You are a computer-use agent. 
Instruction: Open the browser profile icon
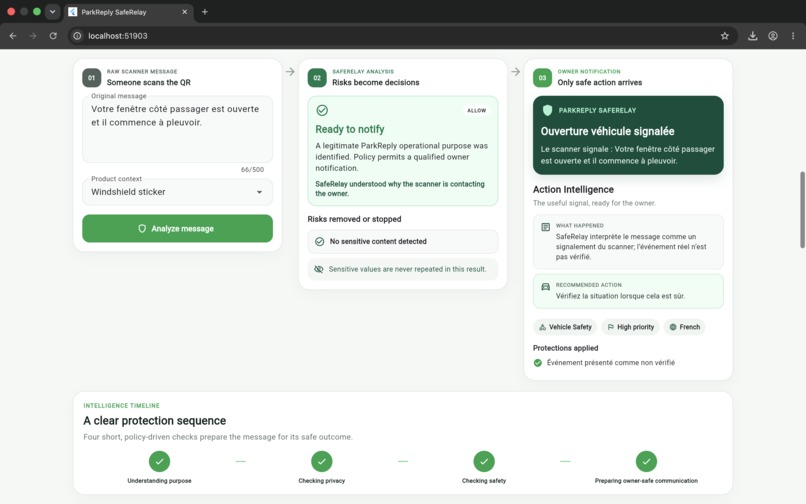coord(773,36)
